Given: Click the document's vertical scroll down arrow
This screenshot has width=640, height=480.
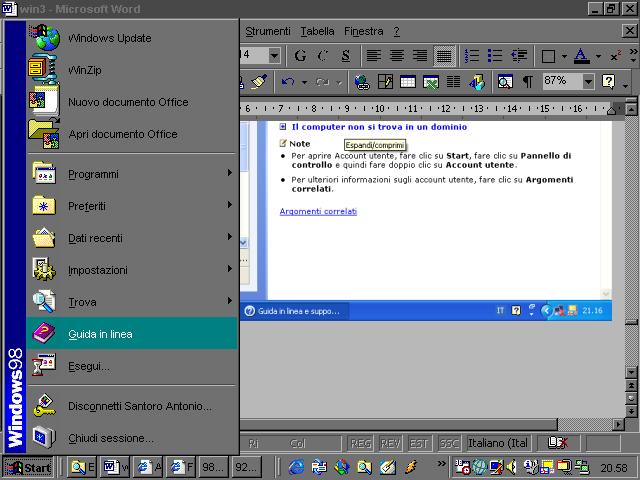Looking at the screenshot, I should [631, 373].
